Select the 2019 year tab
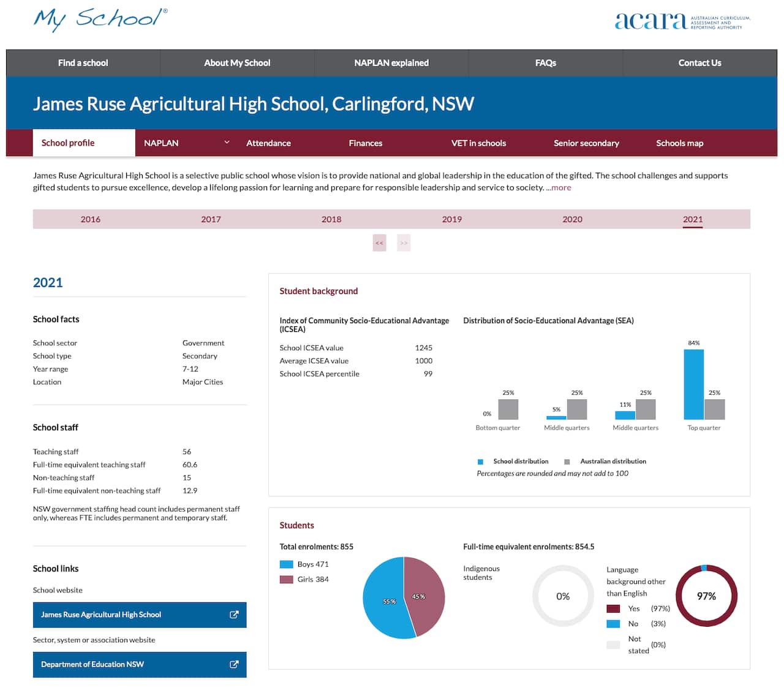The width and height of the screenshot is (784, 688). click(x=451, y=219)
